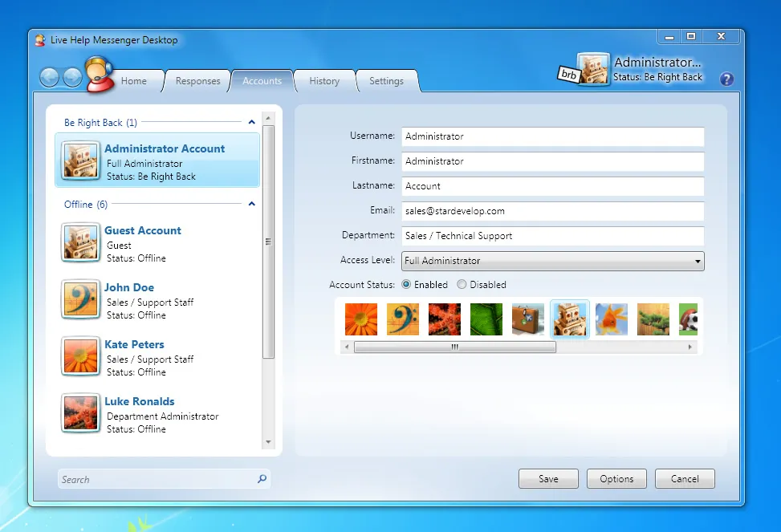The image size is (781, 532).
Task: Click the forward navigation arrow
Action: click(72, 77)
